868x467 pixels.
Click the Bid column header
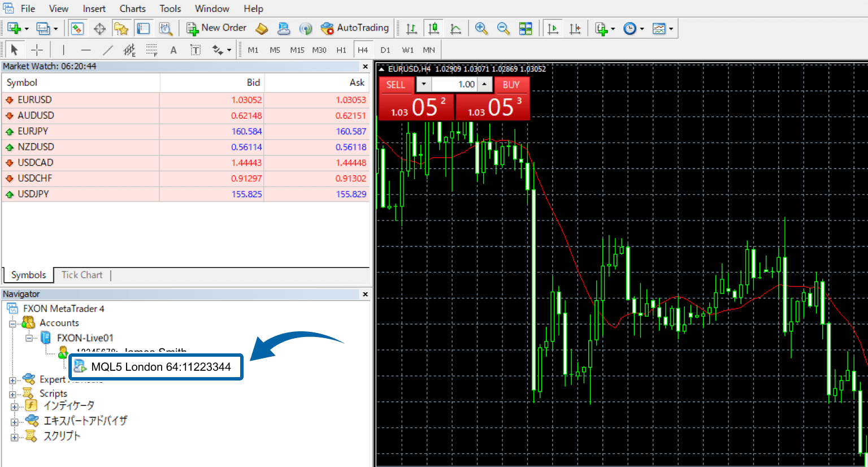click(212, 83)
